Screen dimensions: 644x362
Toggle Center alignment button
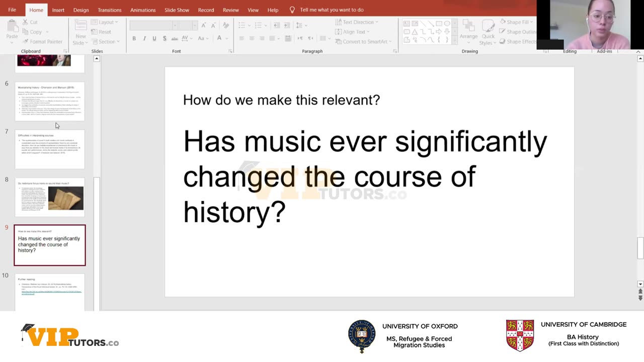(x=252, y=38)
